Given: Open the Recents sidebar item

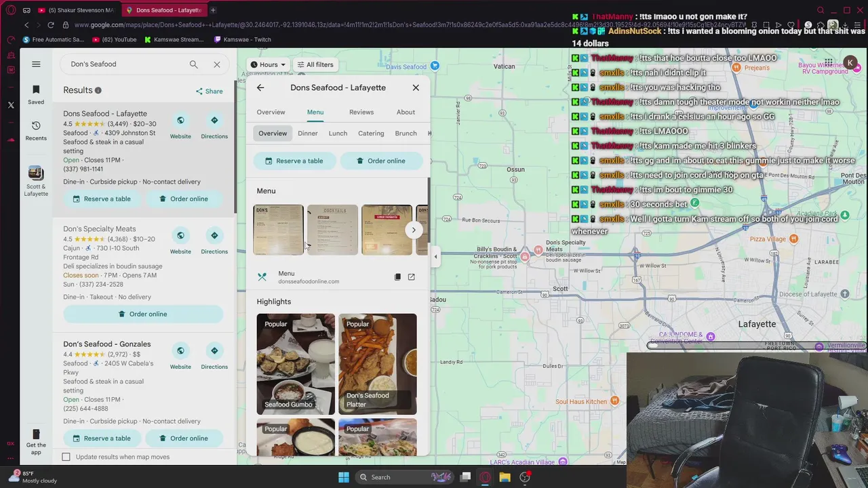Looking at the screenshot, I should [x=36, y=131].
